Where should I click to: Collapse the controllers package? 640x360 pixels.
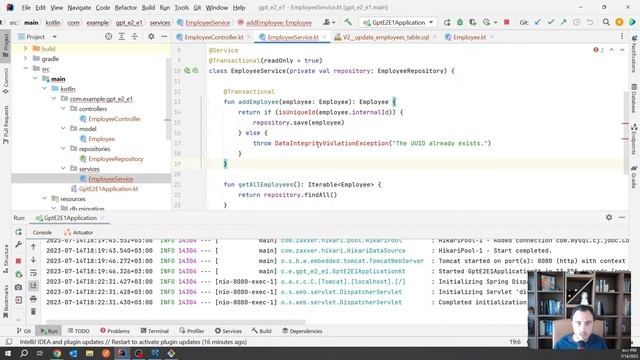tap(63, 109)
